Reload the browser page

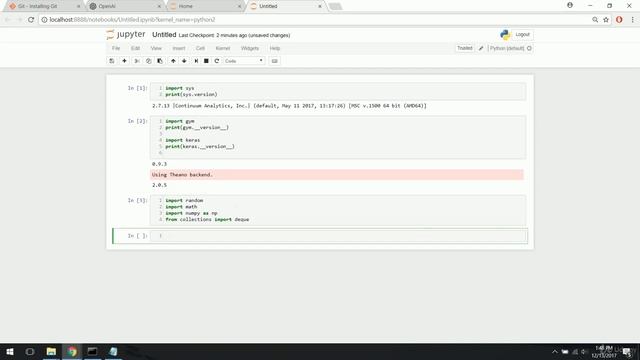pos(31,20)
